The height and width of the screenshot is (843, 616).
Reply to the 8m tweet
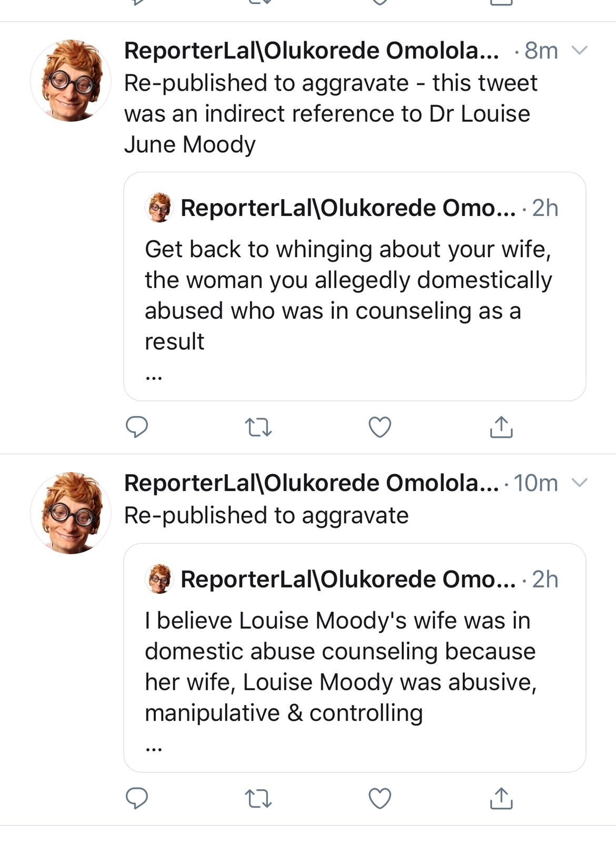coord(136,427)
